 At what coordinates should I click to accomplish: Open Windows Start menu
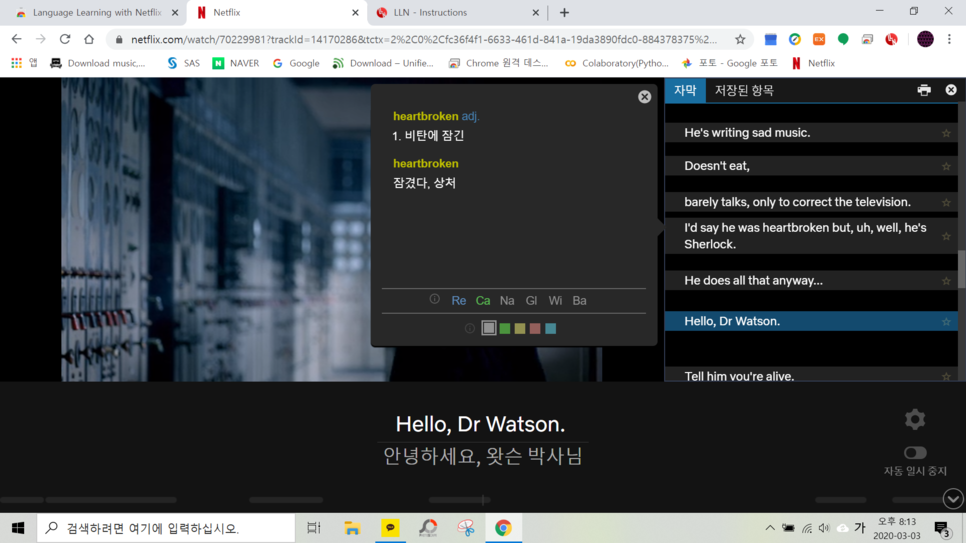tap(18, 528)
